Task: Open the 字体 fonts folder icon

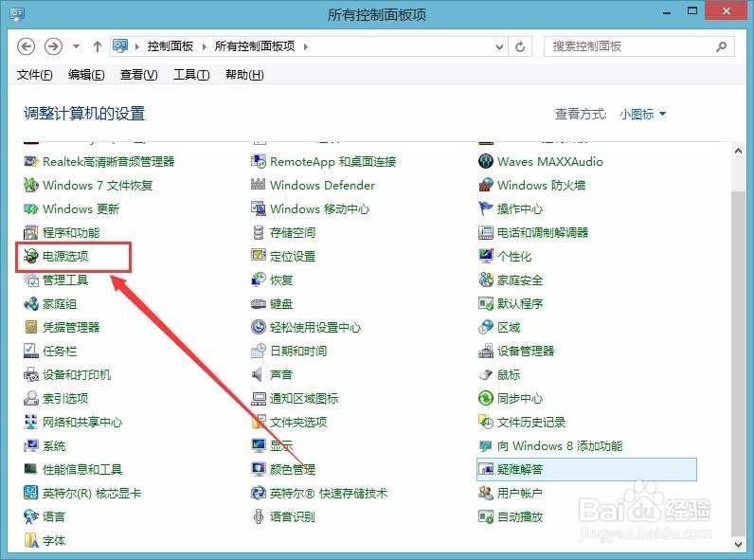Action: [x=31, y=541]
